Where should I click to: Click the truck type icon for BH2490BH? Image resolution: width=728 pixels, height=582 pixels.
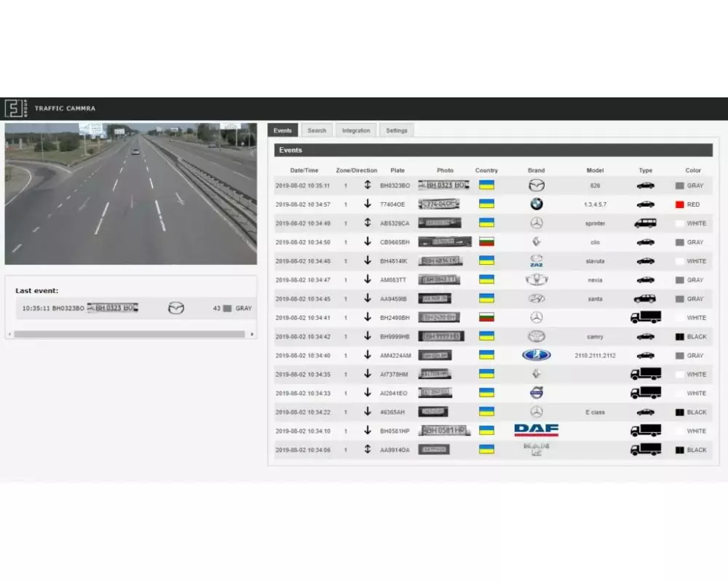tap(645, 317)
